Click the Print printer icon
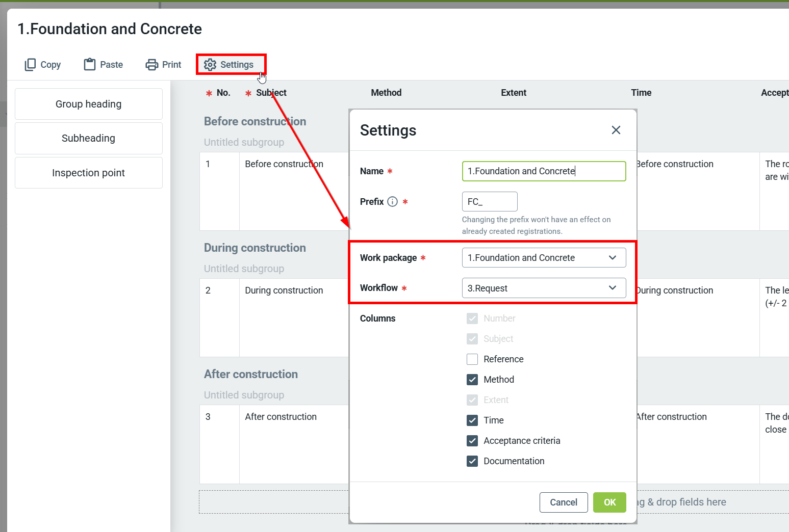Image resolution: width=789 pixels, height=532 pixels. [151, 65]
